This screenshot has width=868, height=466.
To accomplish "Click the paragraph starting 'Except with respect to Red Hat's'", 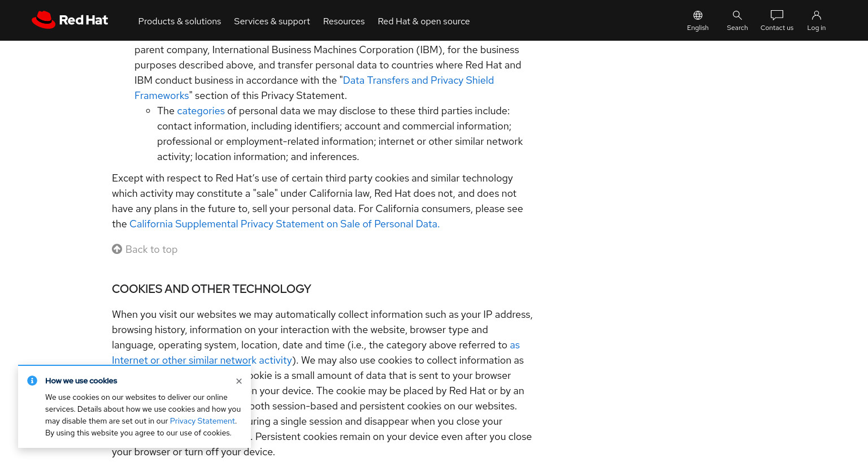I will [318, 201].
